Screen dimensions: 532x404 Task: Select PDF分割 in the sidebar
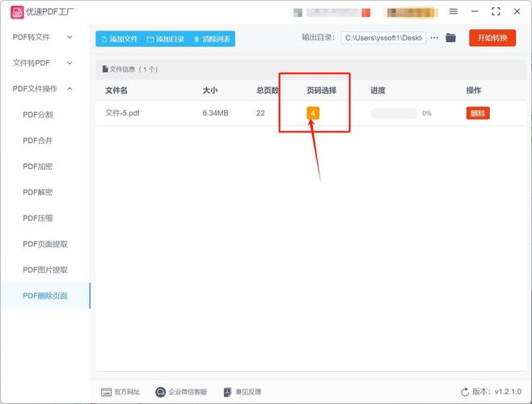[38, 115]
